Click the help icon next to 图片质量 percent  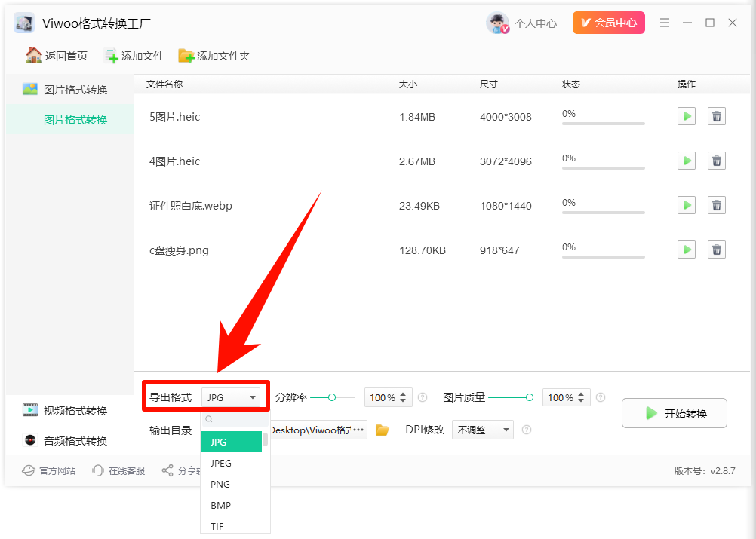601,397
